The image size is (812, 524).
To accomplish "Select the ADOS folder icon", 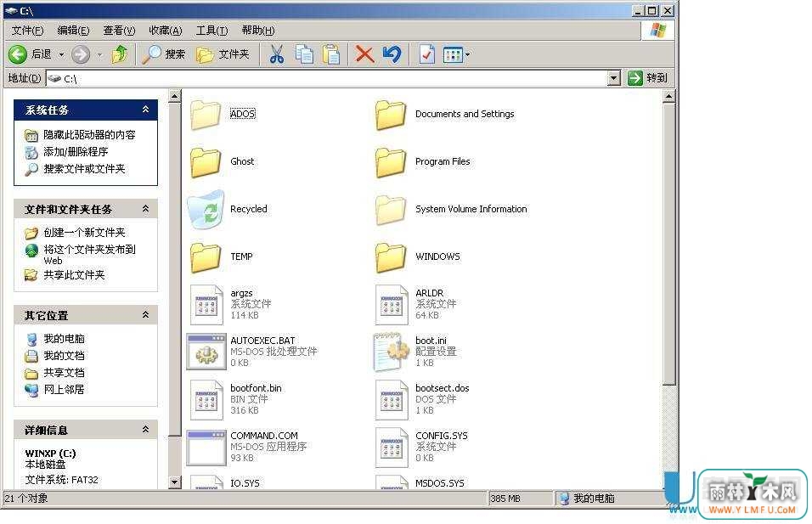I will (x=205, y=115).
